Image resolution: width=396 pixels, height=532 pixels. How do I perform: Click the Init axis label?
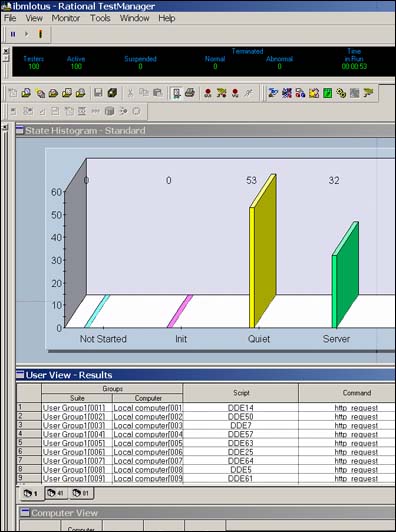pos(181,339)
